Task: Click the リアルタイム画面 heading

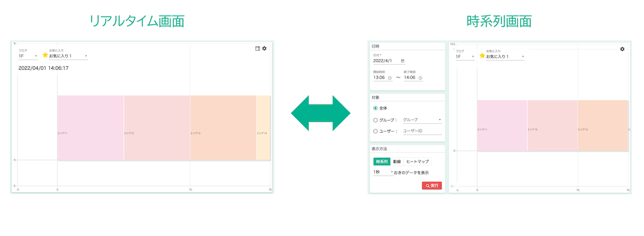Action: [137, 21]
